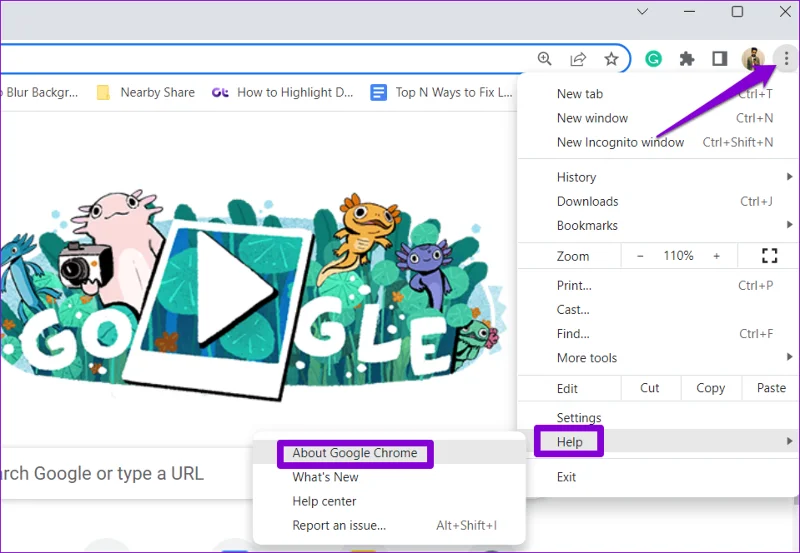This screenshot has height=553, width=800.
Task: Expand More tools submenu
Action: 659,358
